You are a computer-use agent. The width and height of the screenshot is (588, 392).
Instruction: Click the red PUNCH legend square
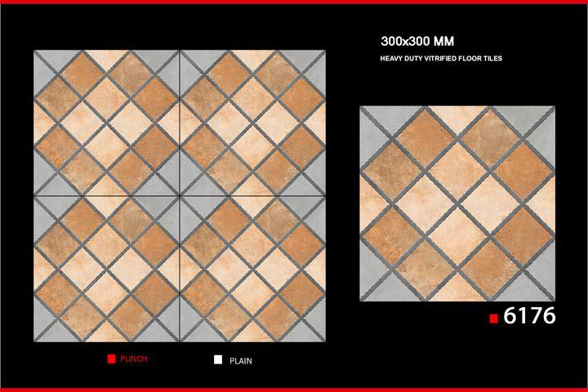point(111,359)
